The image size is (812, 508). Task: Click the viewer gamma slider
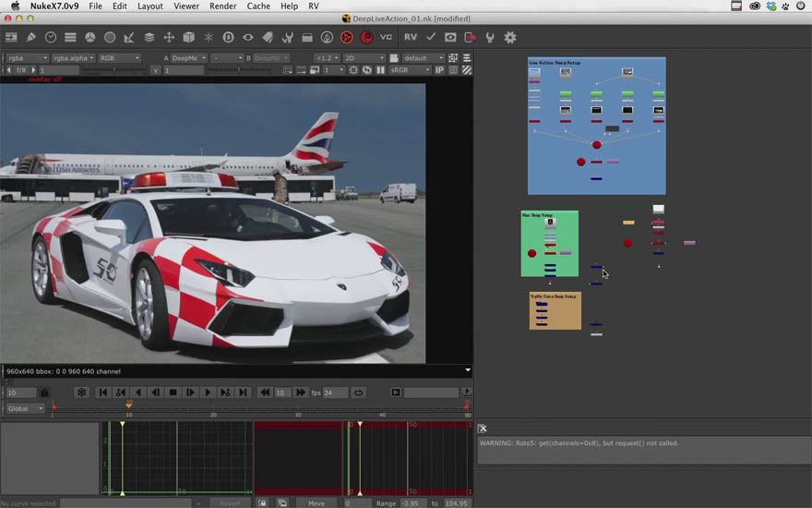click(x=238, y=69)
